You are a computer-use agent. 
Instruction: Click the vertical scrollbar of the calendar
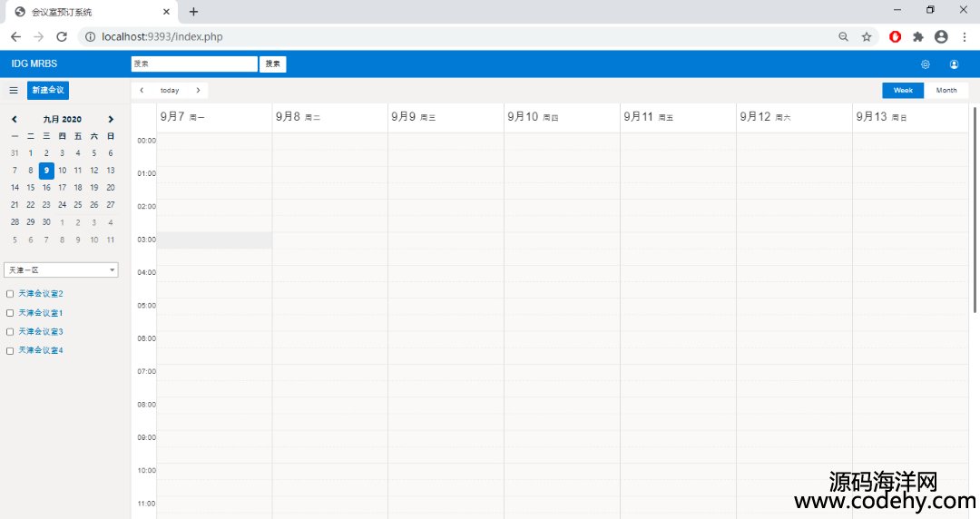(x=975, y=209)
